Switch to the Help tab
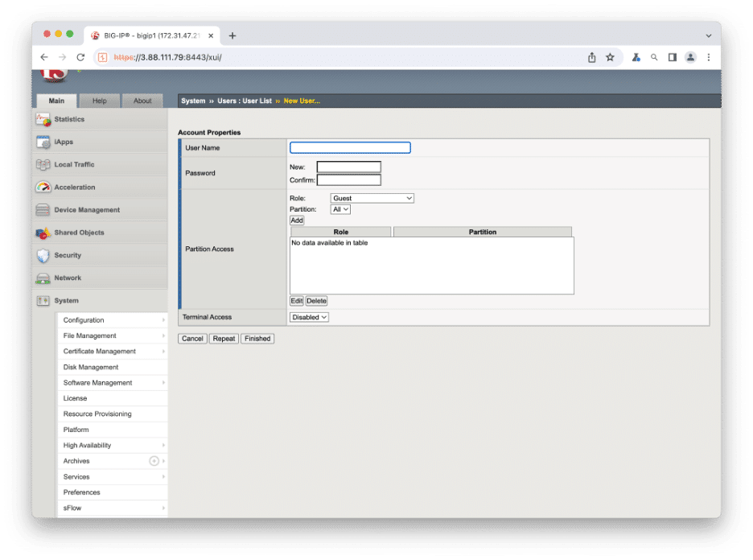This screenshot has width=753, height=560. pyautogui.click(x=100, y=101)
